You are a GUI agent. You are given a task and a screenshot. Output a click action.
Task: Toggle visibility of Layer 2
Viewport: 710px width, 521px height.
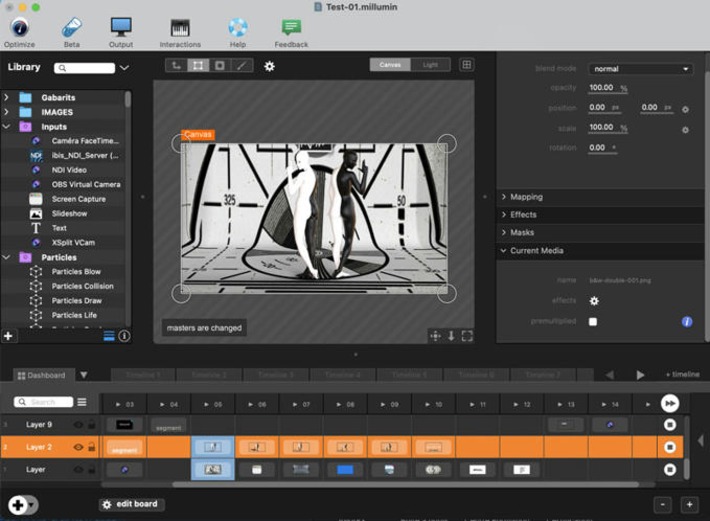point(78,447)
